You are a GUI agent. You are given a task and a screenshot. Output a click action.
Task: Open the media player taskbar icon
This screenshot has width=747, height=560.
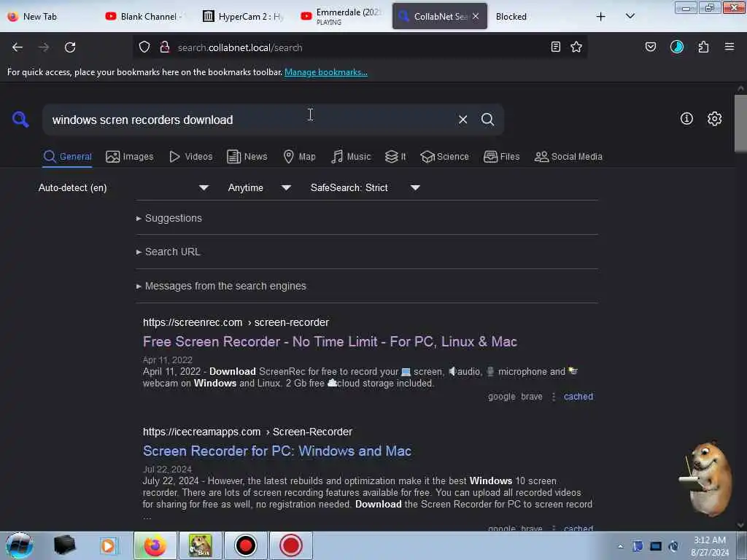[108, 545]
